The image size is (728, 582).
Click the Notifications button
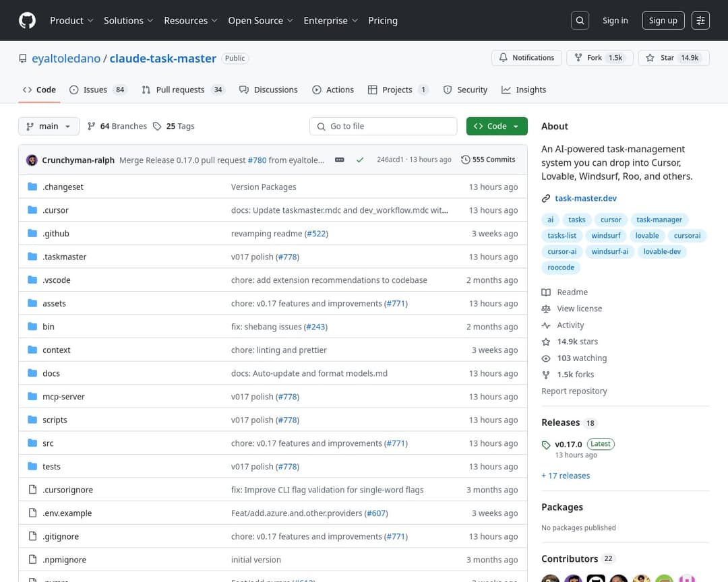526,57
